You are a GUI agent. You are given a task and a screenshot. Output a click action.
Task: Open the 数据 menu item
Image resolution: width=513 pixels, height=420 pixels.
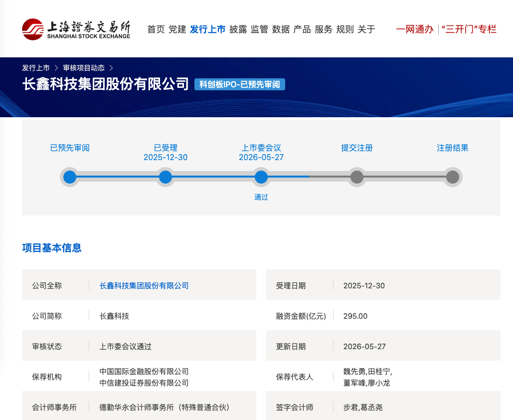coord(281,29)
